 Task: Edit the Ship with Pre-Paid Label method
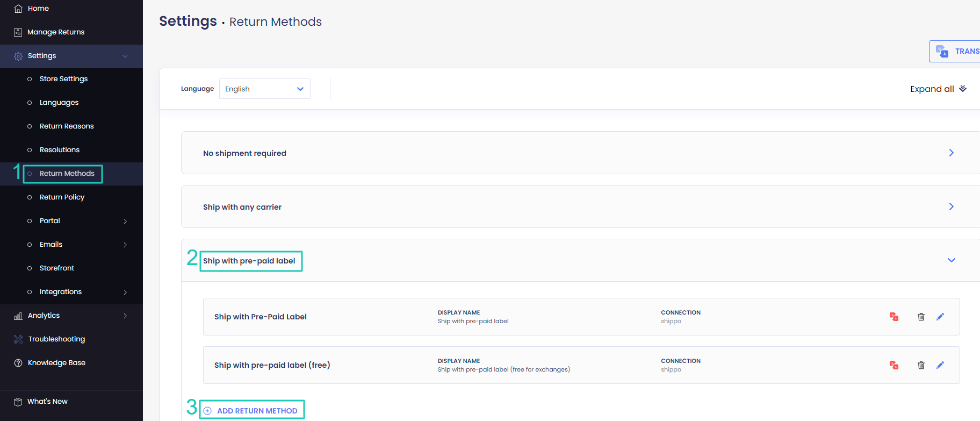[940, 317]
